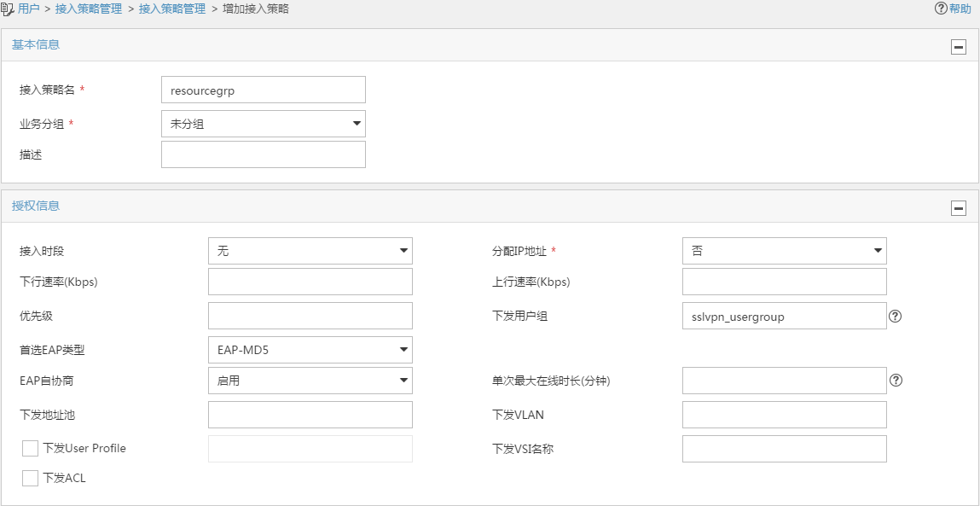Expand the 分配IP地址 dropdown
The width and height of the screenshot is (980, 506).
(x=784, y=251)
